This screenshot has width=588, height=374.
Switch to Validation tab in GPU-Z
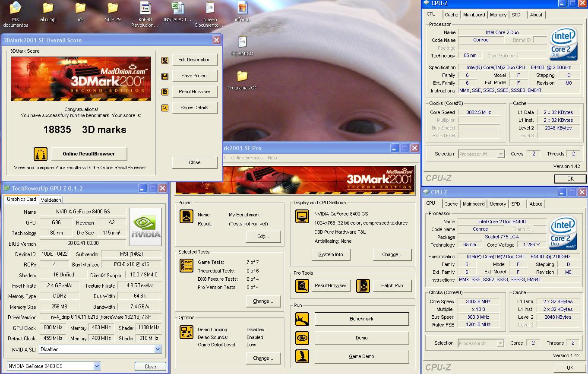[51, 200]
